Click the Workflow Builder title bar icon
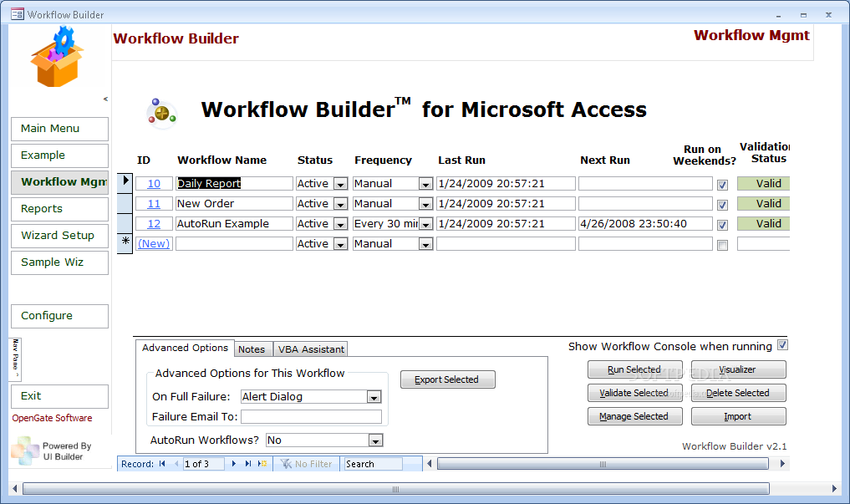Image resolution: width=850 pixels, height=504 pixels. 18,14
